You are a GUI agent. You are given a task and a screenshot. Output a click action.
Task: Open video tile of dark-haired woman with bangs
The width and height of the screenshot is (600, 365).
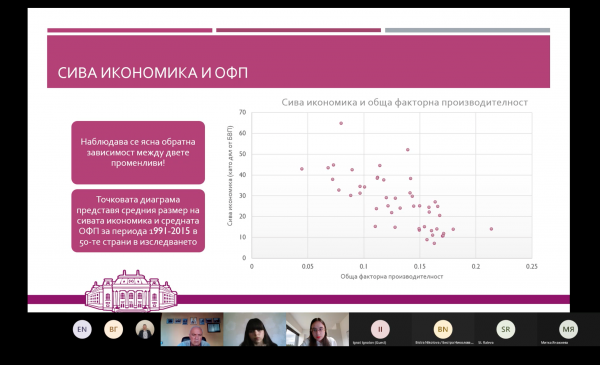pos(254,329)
